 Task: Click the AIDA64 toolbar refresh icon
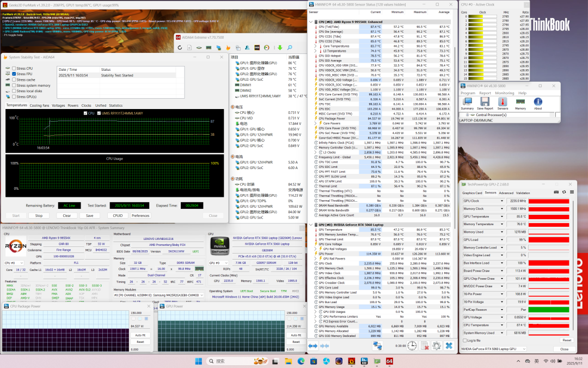click(180, 47)
